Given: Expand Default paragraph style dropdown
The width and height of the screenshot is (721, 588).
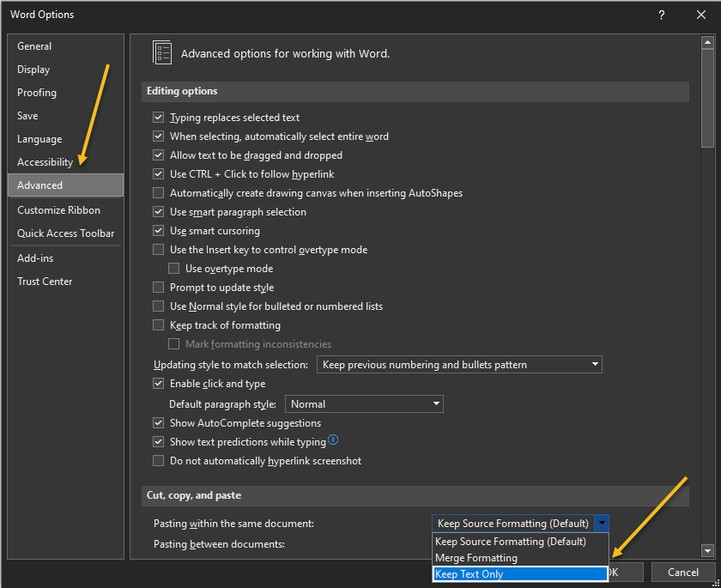Looking at the screenshot, I should (364, 404).
